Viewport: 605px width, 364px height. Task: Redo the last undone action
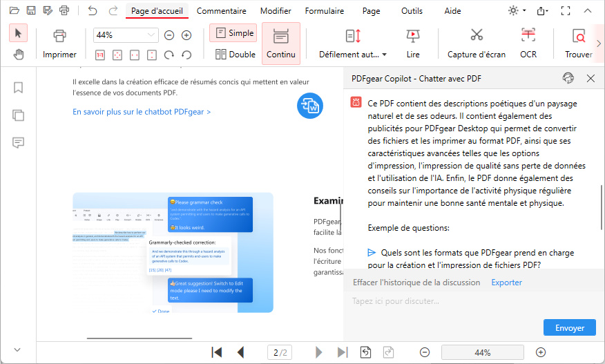113,10
